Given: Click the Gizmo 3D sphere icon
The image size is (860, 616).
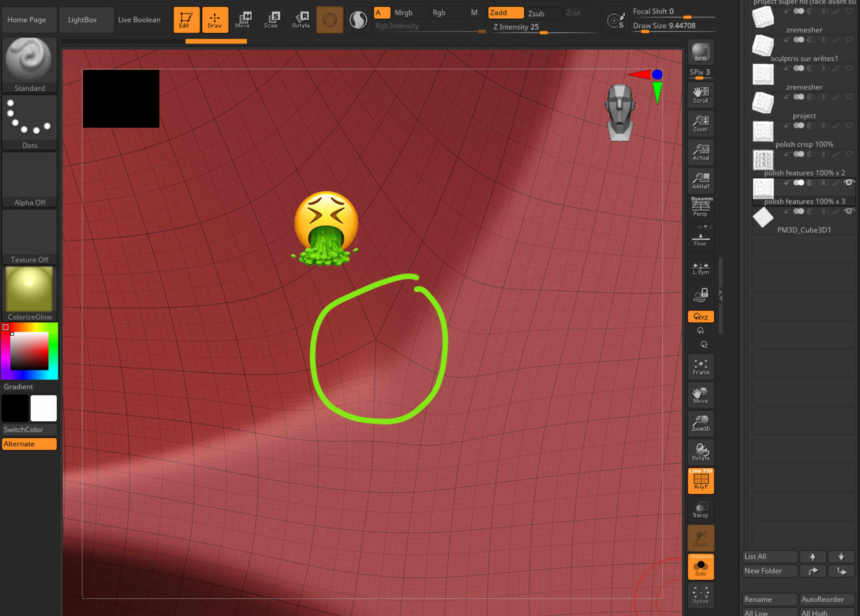Looking at the screenshot, I should tap(330, 19).
